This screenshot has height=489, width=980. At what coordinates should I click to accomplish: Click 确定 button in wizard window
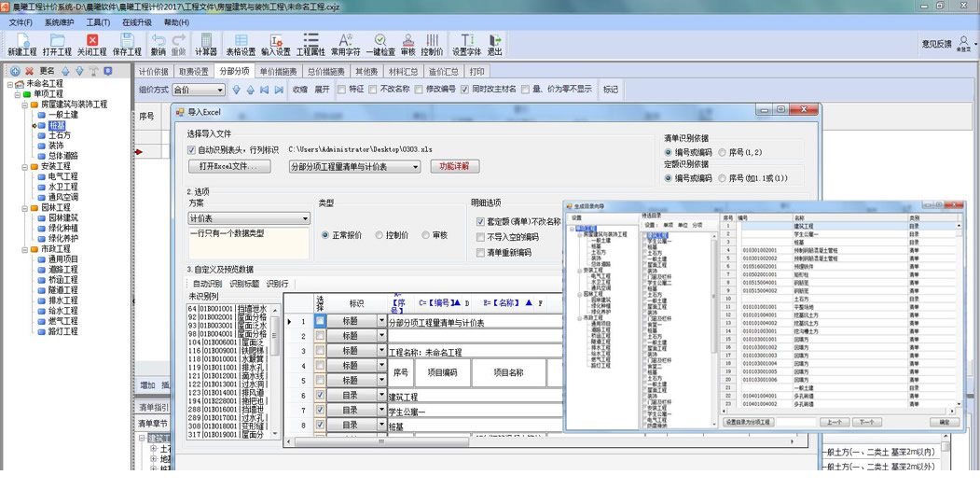point(944,423)
